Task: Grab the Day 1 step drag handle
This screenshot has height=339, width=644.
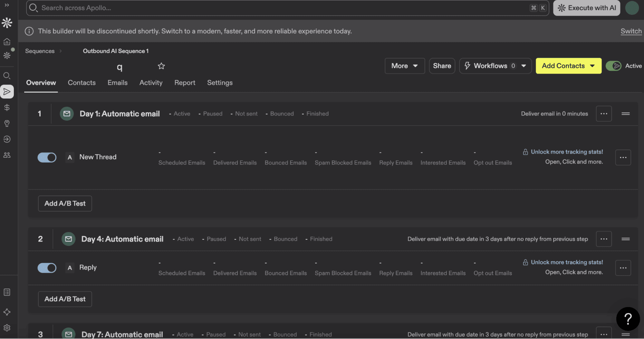Action: (x=625, y=114)
